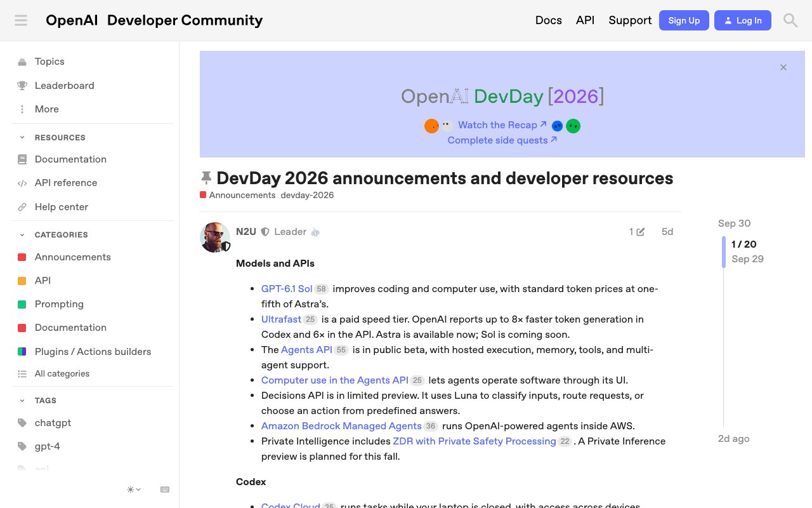The image size is (812, 508).
Task: Open Computer use in the Agents API link
Action: pos(335,380)
